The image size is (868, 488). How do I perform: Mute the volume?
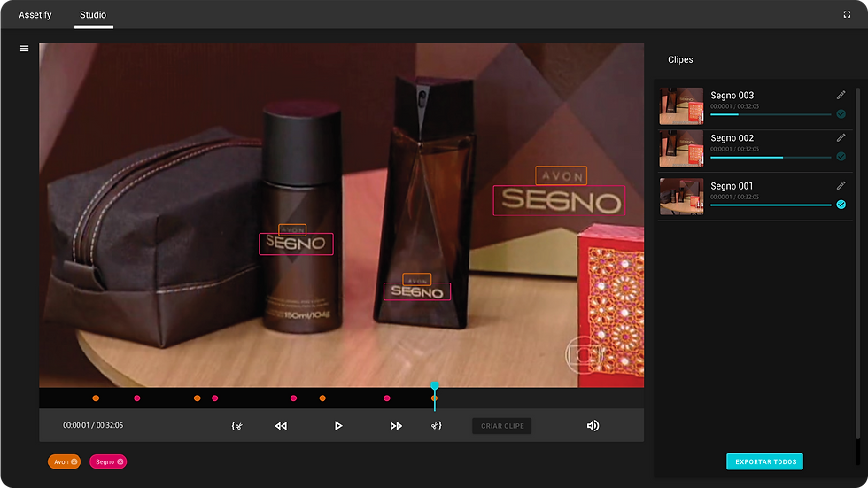(x=593, y=425)
